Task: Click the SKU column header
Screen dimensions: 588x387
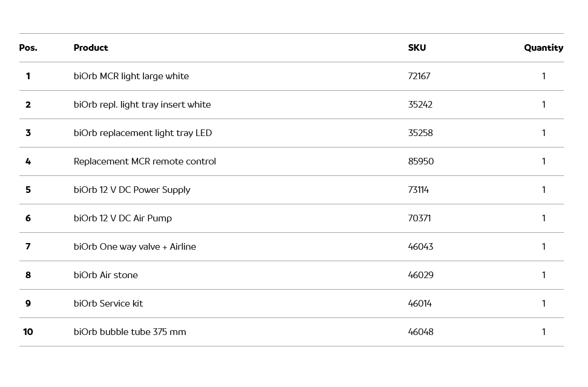Action: [x=417, y=48]
